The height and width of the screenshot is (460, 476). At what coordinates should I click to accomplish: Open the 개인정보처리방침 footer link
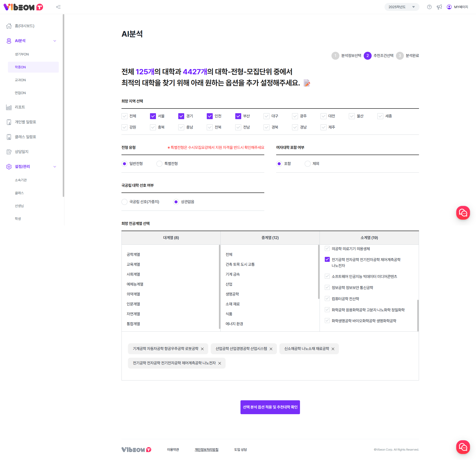tap(206, 450)
